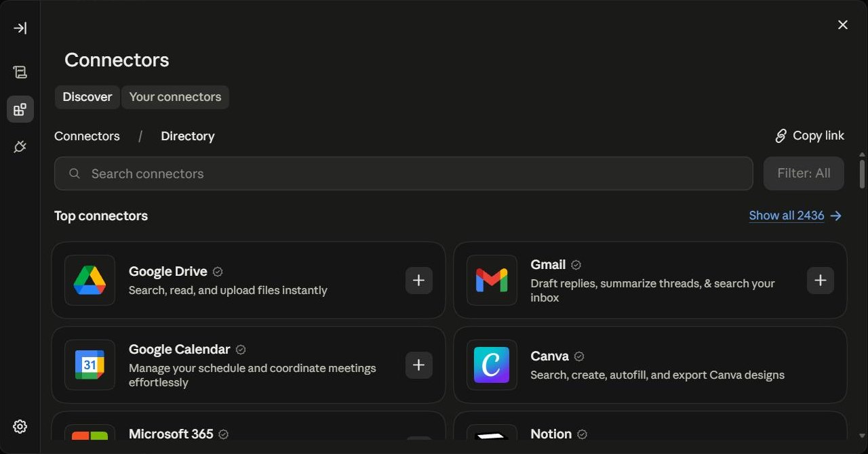Open the Notion connector title
The height and width of the screenshot is (454, 868).
[551, 434]
